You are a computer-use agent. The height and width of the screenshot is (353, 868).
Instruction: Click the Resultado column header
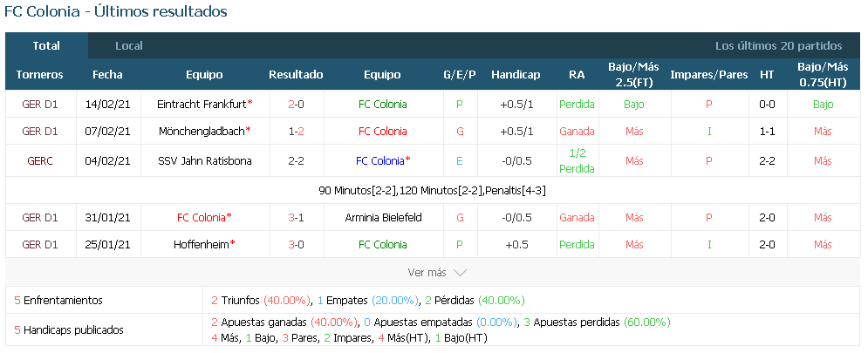tap(296, 75)
